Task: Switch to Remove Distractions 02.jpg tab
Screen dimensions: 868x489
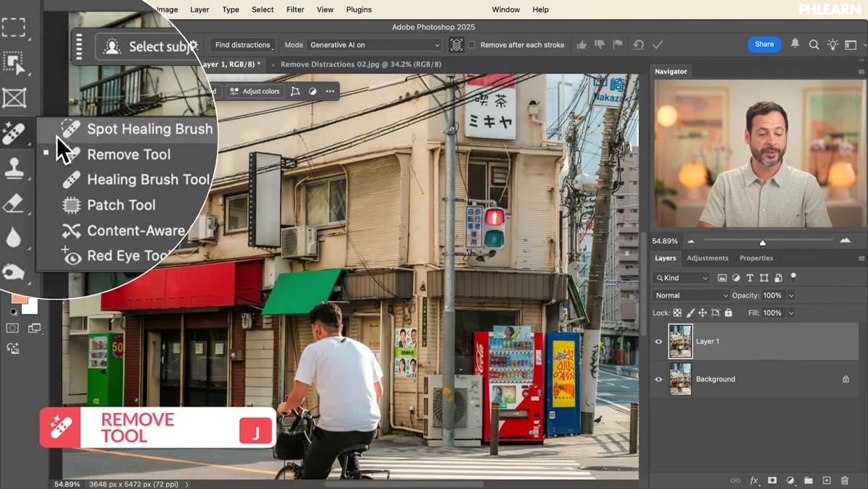Action: pyautogui.click(x=361, y=64)
